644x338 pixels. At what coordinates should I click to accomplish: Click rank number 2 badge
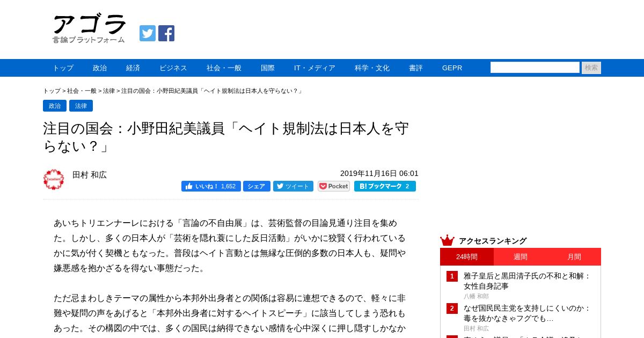(x=452, y=308)
